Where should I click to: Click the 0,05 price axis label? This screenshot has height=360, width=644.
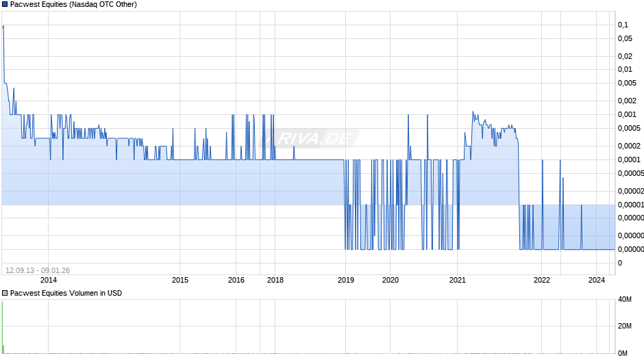pyautogui.click(x=625, y=38)
